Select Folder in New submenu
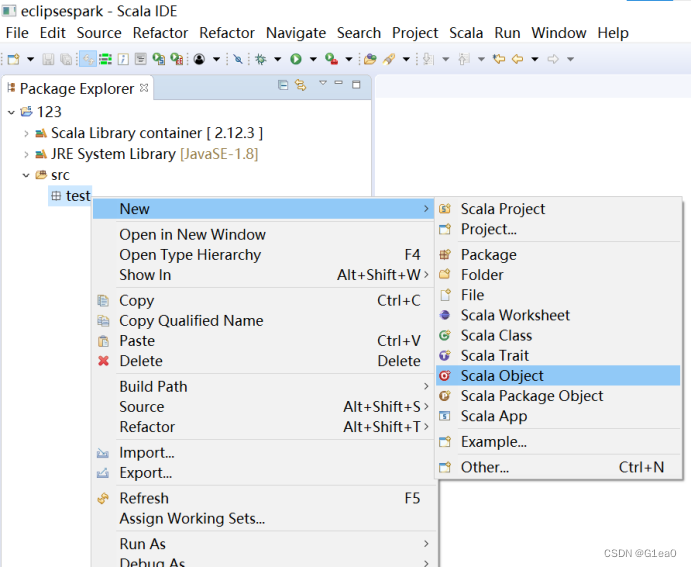This screenshot has width=692, height=567. click(558, 275)
